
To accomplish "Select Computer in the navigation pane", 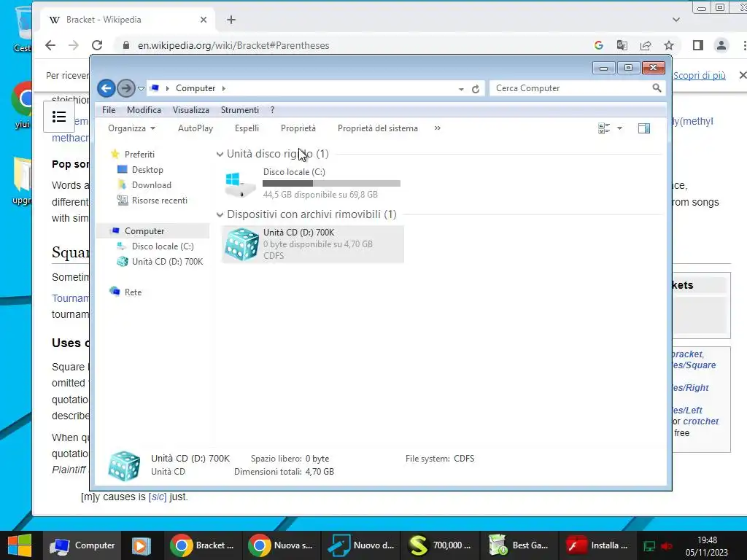I will 144,231.
